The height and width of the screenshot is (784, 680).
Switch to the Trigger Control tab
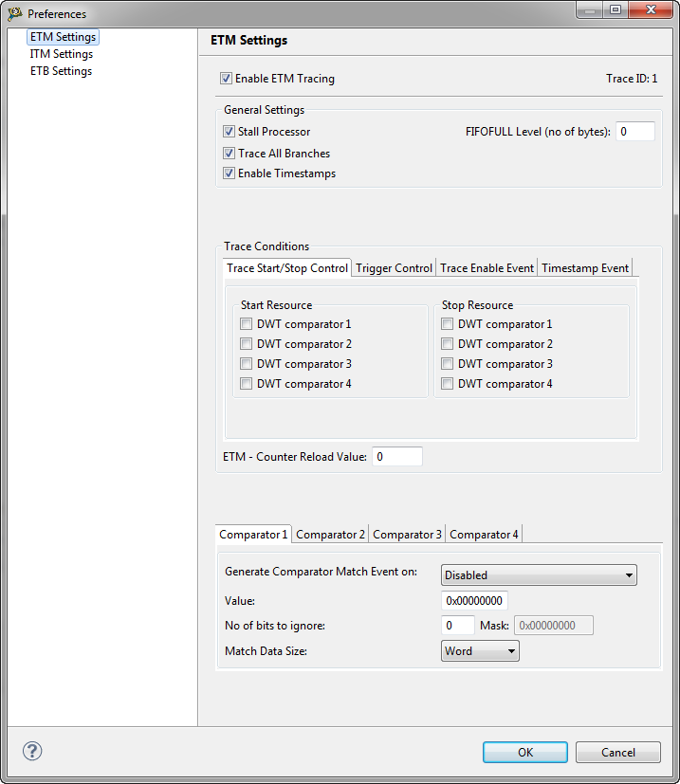click(x=394, y=268)
